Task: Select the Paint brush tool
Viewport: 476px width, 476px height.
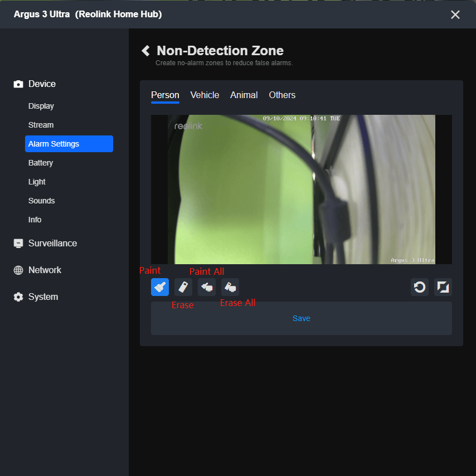Action: pos(159,287)
